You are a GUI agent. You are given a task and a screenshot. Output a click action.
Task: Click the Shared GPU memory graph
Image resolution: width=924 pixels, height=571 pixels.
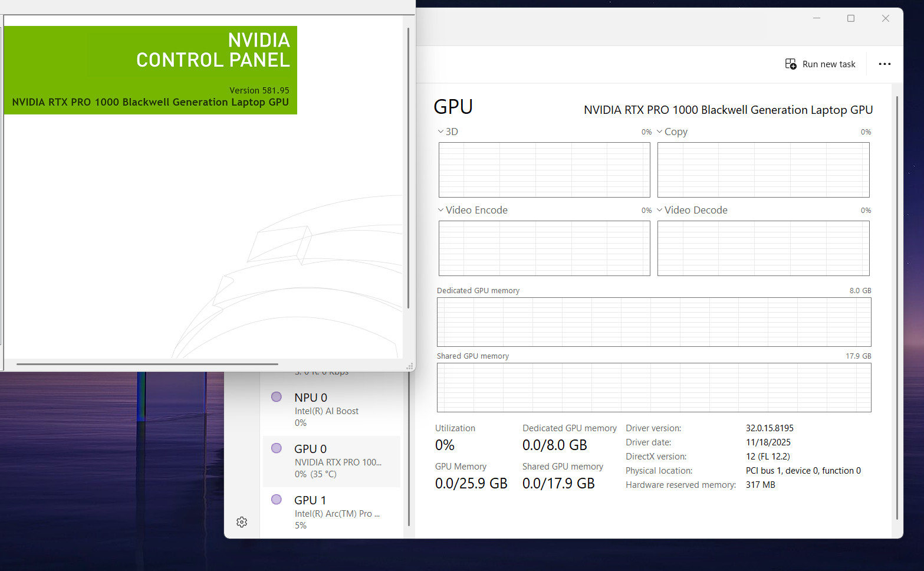pyautogui.click(x=654, y=388)
